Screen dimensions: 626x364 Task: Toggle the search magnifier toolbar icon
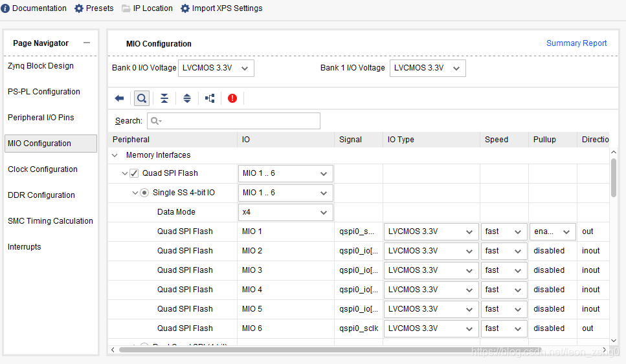(141, 98)
